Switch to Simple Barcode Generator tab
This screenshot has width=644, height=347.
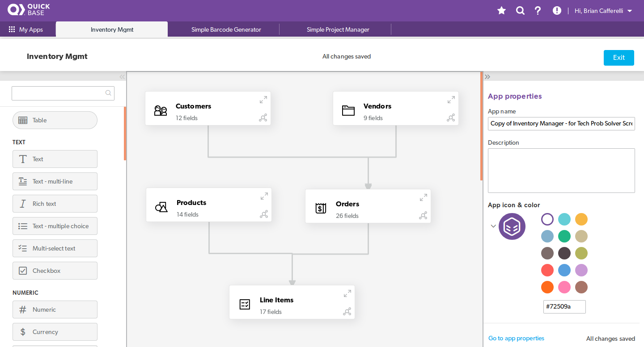(226, 29)
